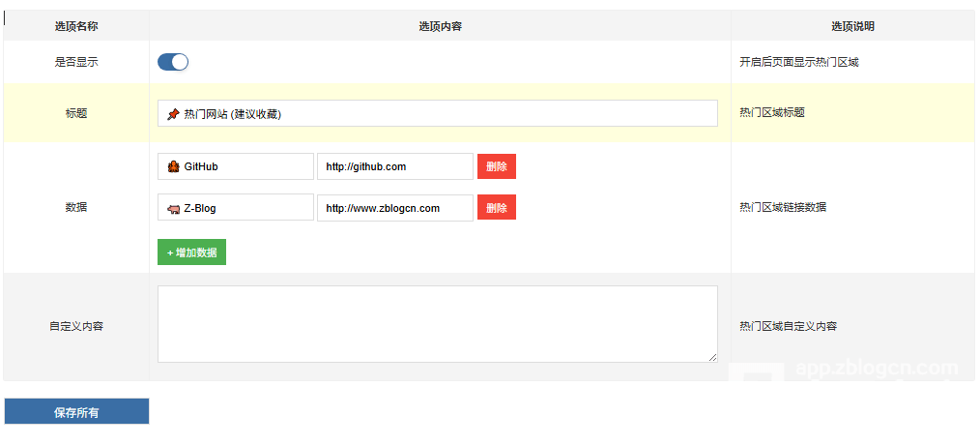Delete the Z-Blog link row

[x=496, y=208]
